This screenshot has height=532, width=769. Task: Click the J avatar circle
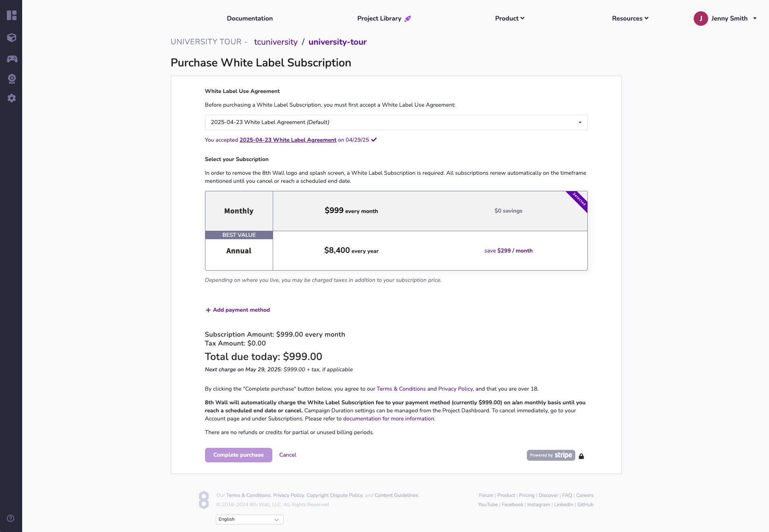click(701, 18)
